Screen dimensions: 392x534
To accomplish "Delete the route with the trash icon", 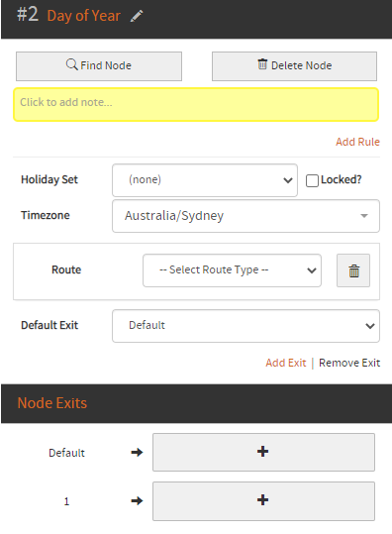I will tap(353, 270).
